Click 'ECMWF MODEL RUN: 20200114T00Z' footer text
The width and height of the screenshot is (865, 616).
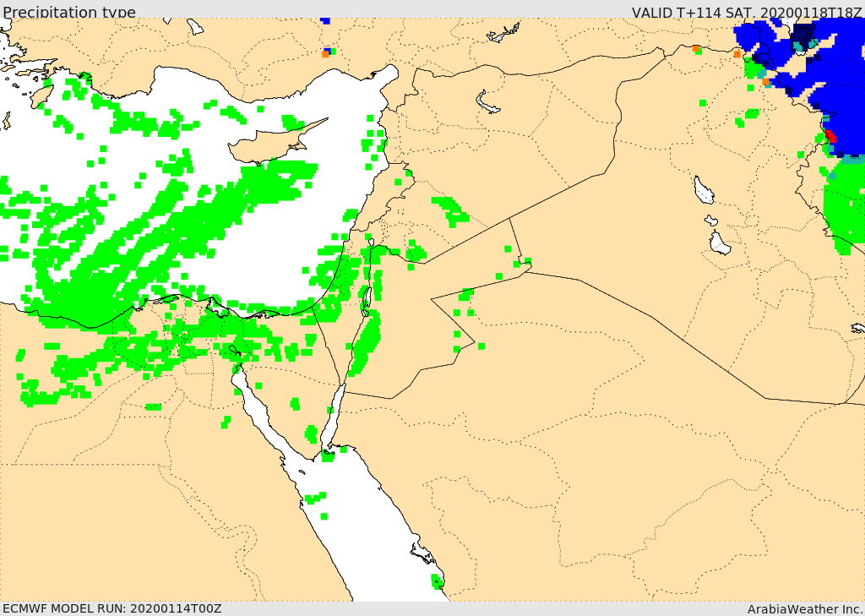pos(112,608)
